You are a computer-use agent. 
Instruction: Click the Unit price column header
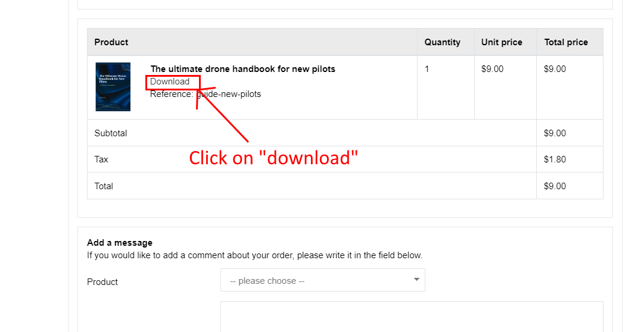502,42
